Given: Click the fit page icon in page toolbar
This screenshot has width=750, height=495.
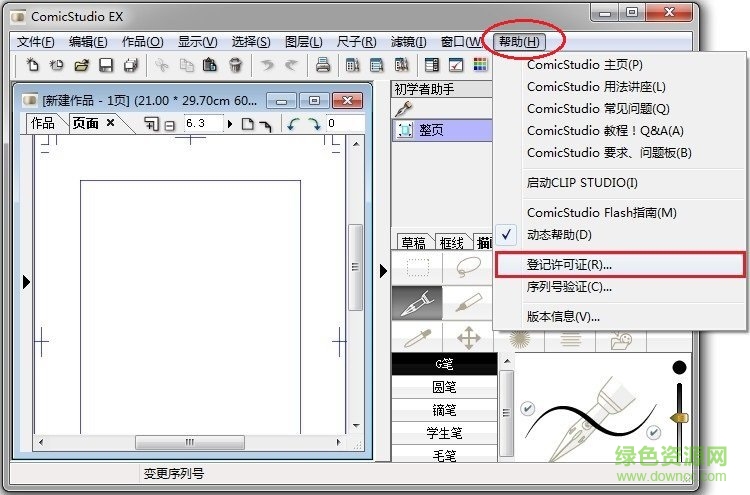Looking at the screenshot, I should click(247, 124).
